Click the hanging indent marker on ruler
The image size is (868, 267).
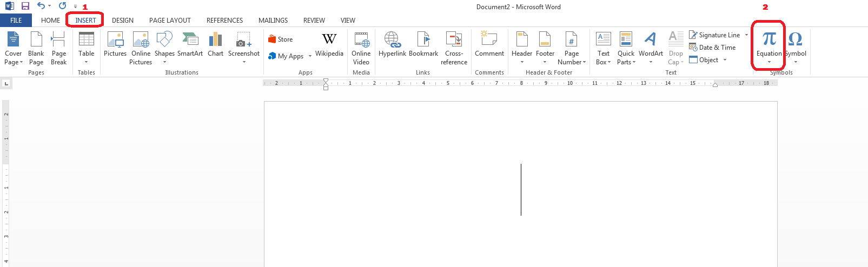click(x=326, y=85)
